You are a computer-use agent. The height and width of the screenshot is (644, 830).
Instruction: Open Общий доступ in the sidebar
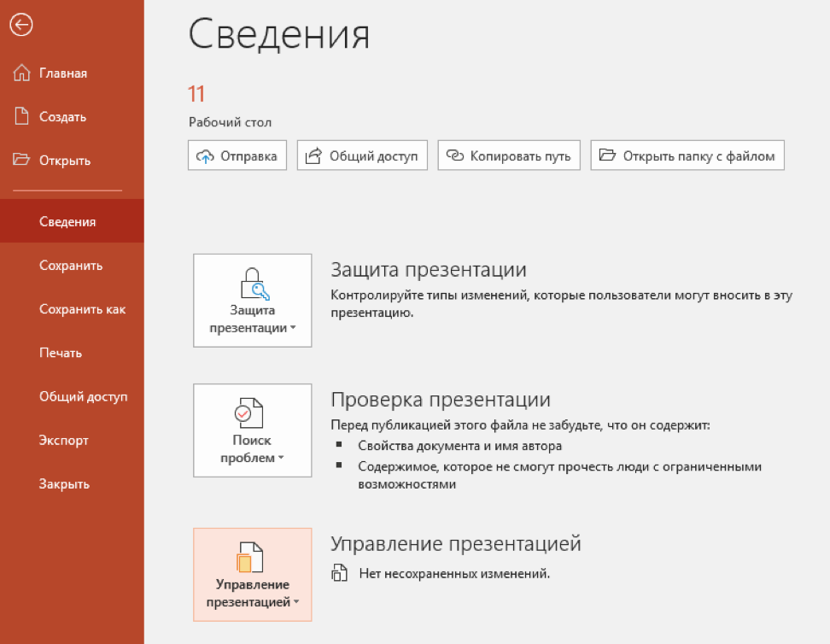click(72, 396)
